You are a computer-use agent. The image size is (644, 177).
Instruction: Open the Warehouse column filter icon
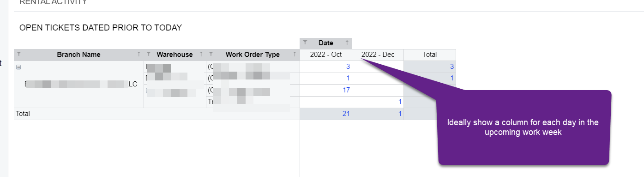(149, 55)
